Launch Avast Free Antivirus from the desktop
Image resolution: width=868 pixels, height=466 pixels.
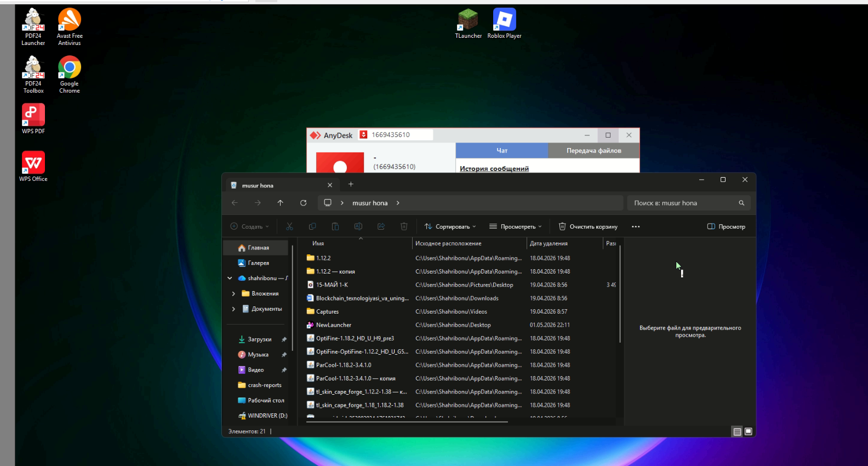pos(70,27)
